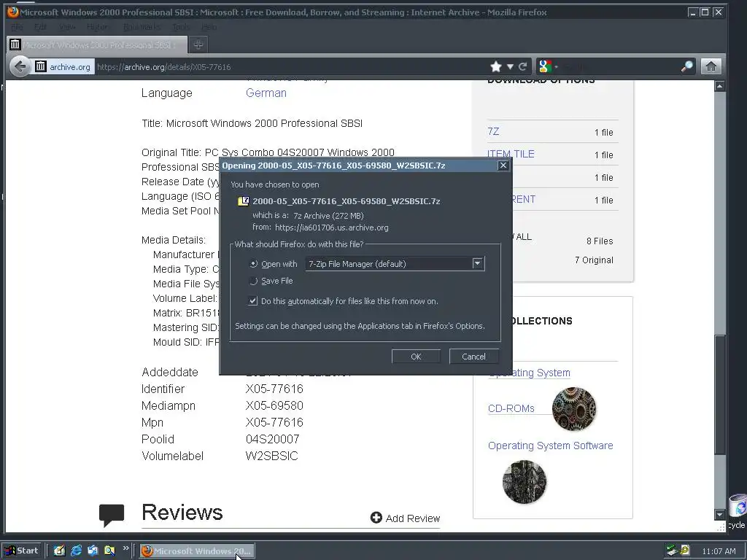
Task: Click the first quick launch icon
Action: click(x=59, y=551)
